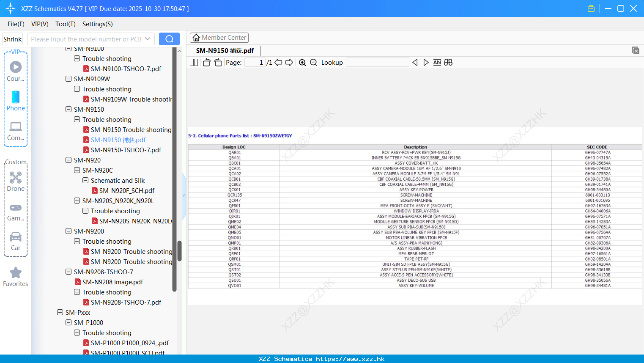Click the Shrink button

(x=12, y=39)
